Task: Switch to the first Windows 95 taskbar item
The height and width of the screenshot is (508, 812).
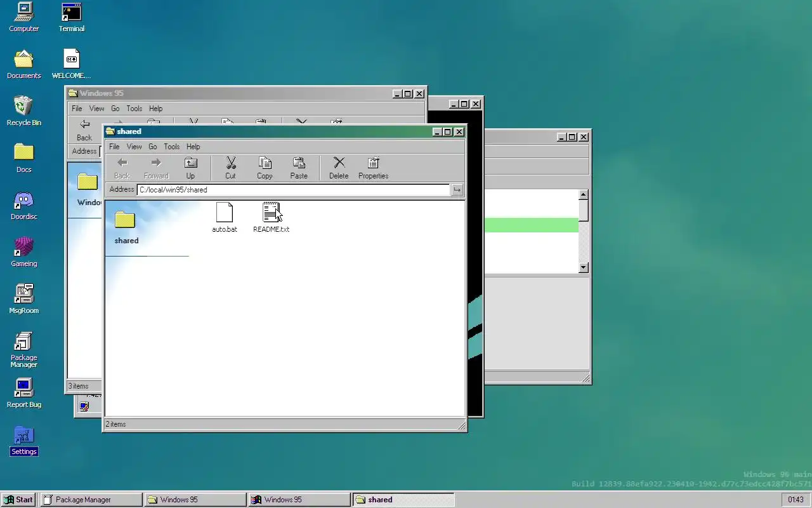Action: [x=195, y=500]
